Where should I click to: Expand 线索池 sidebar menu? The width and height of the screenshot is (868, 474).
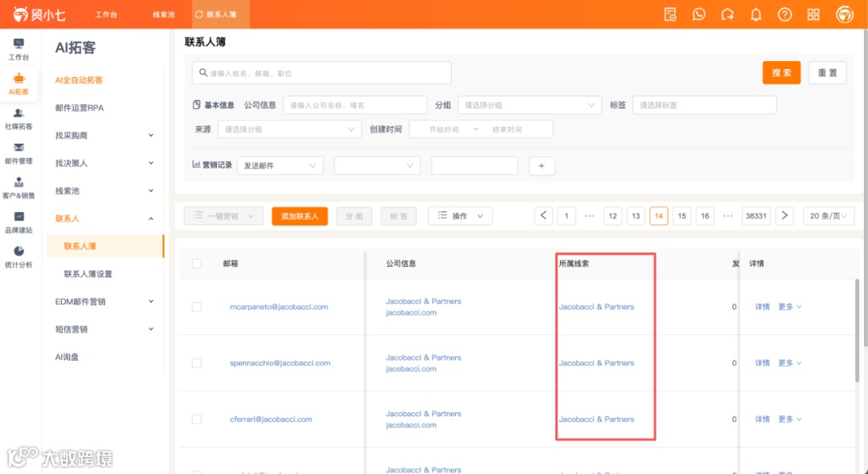(x=151, y=191)
